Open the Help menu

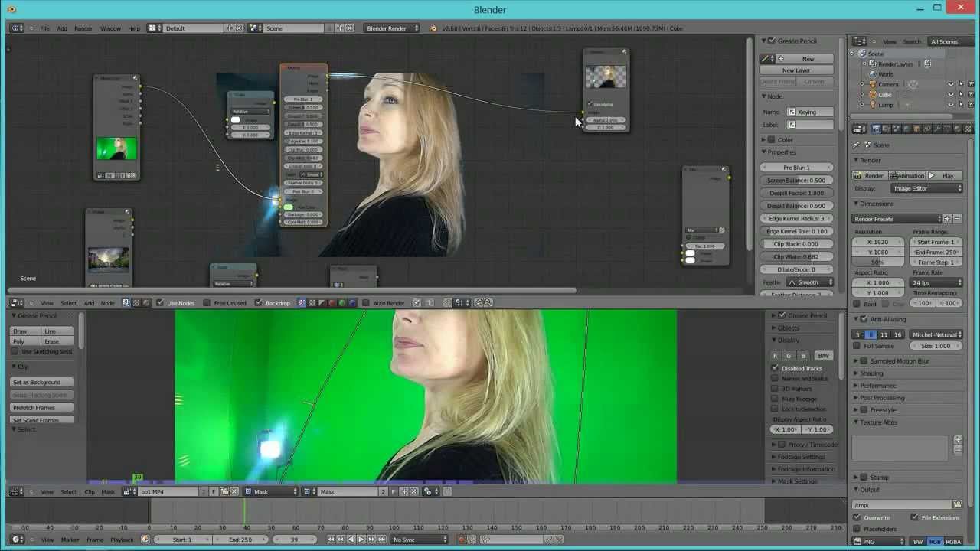tap(134, 28)
